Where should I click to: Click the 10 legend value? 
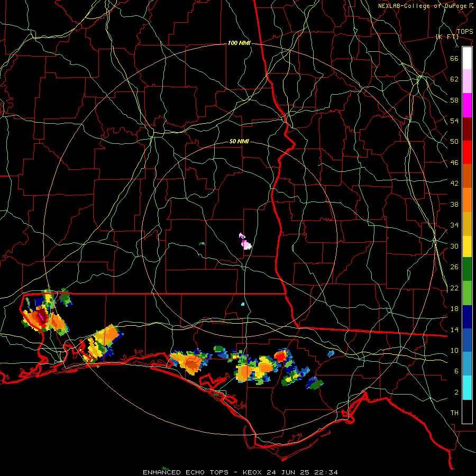coord(454,350)
